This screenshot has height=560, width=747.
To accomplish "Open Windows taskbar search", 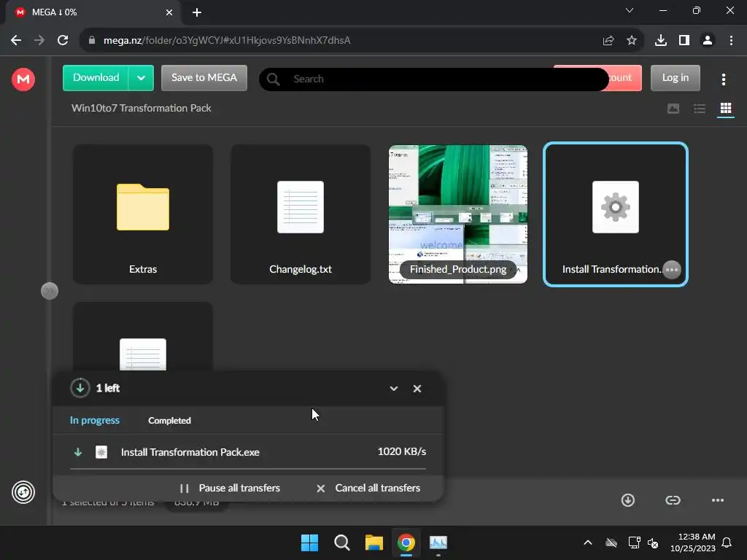I will coord(342,542).
